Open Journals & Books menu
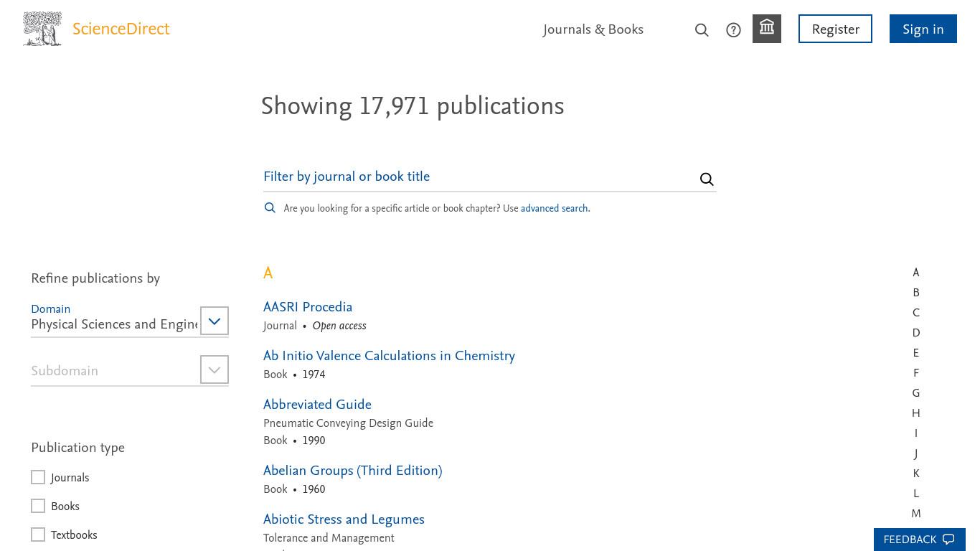Screen dimensions: 980x551 click(593, 29)
